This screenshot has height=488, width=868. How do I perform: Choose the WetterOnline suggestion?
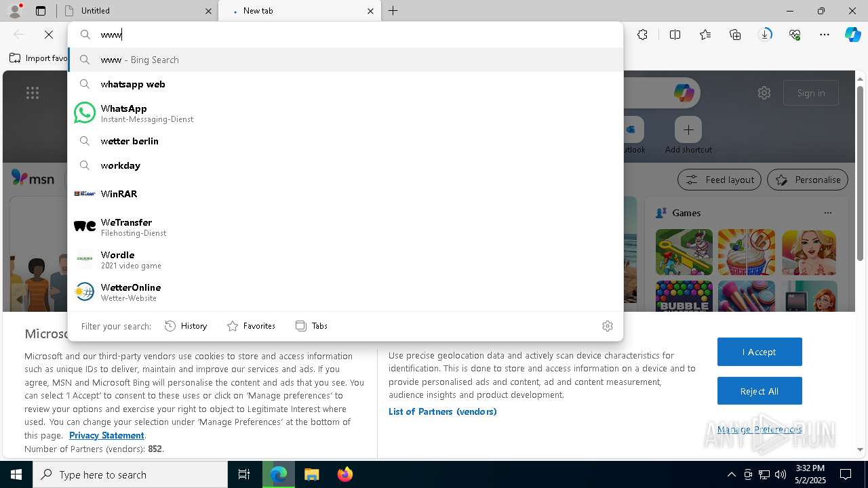346,292
